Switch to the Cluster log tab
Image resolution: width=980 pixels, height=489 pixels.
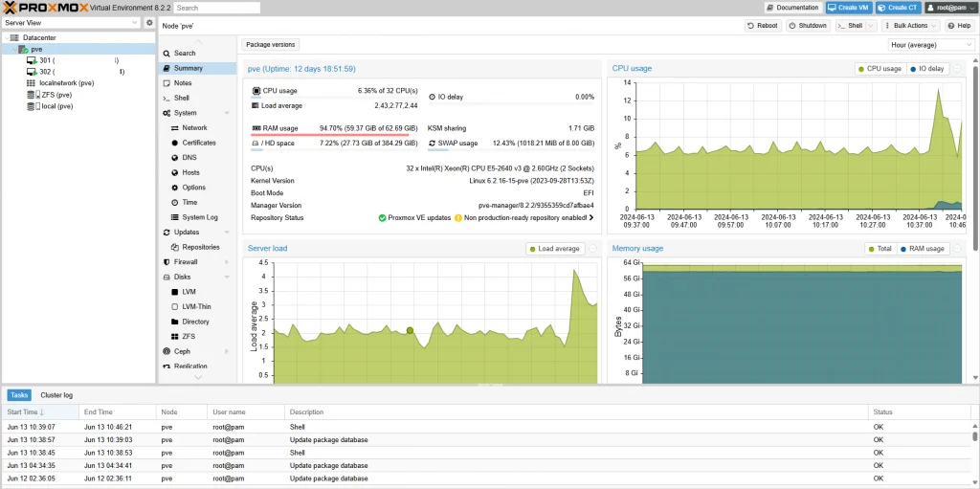pyautogui.click(x=56, y=395)
